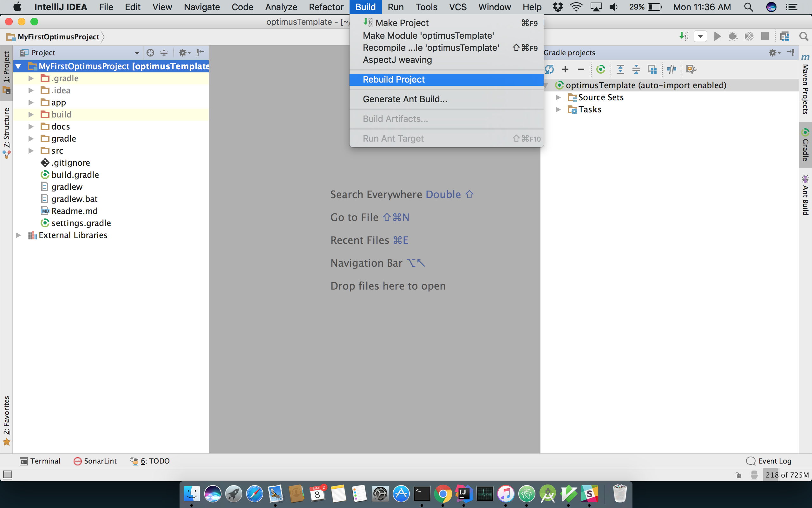The image size is (812, 508).
Task: Click Scroll from Source target icon
Action: (150, 53)
